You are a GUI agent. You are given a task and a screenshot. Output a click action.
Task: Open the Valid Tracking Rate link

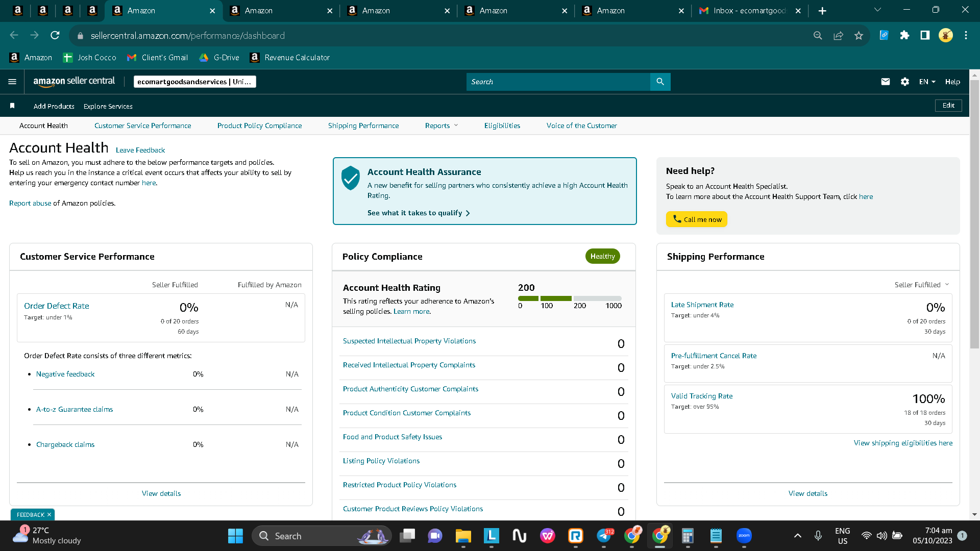pos(702,396)
